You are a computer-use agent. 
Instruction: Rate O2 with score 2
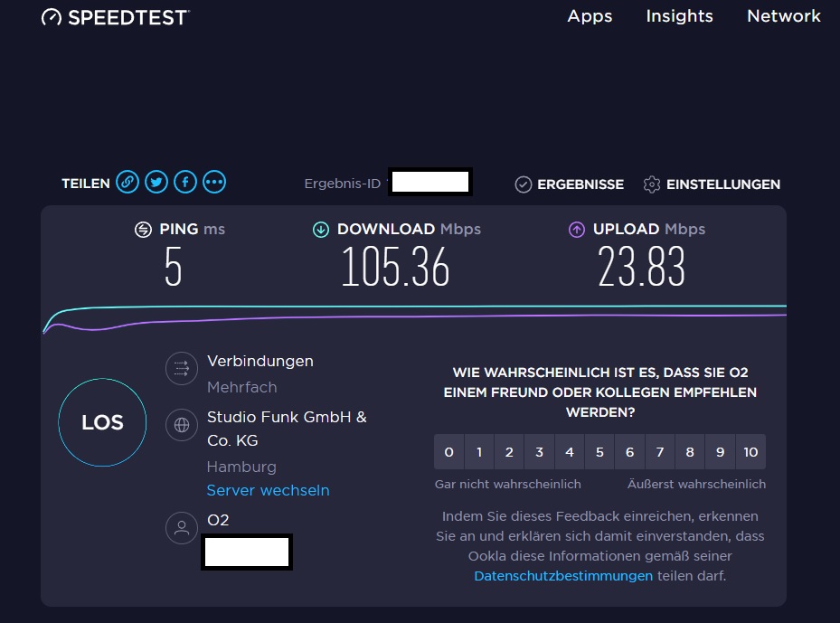click(x=509, y=451)
